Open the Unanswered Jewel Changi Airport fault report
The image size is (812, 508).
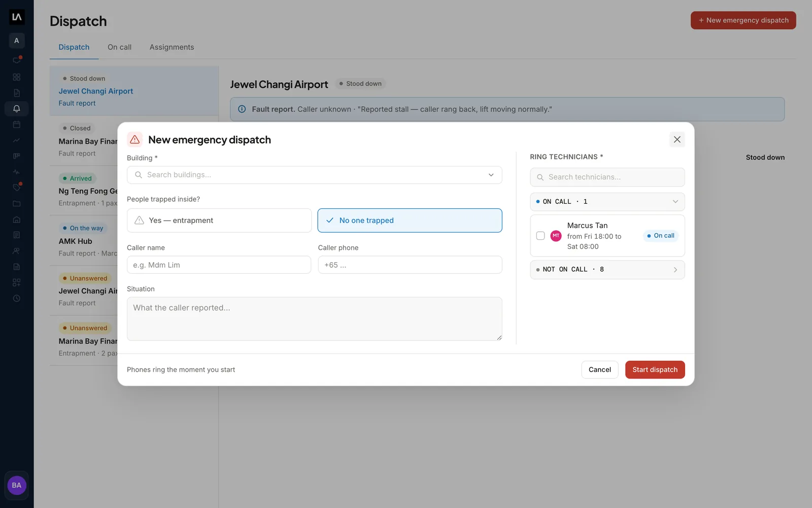tap(84, 291)
